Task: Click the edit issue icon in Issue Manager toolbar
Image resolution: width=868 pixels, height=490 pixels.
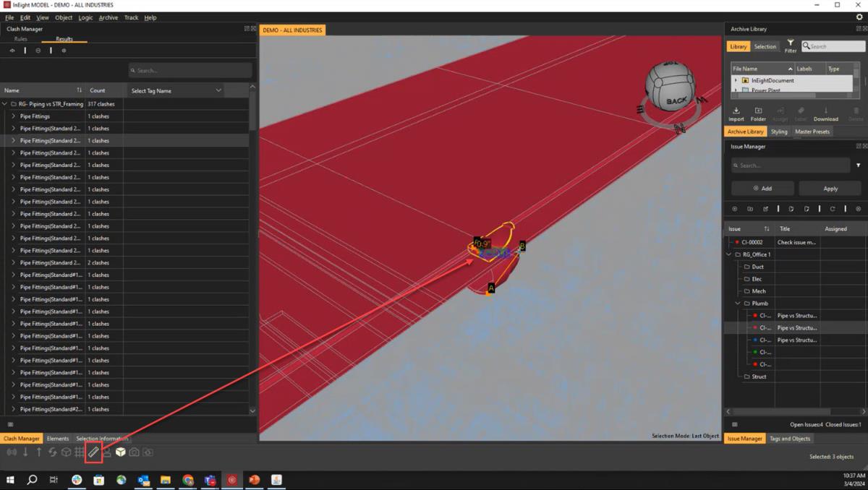Action: point(766,209)
